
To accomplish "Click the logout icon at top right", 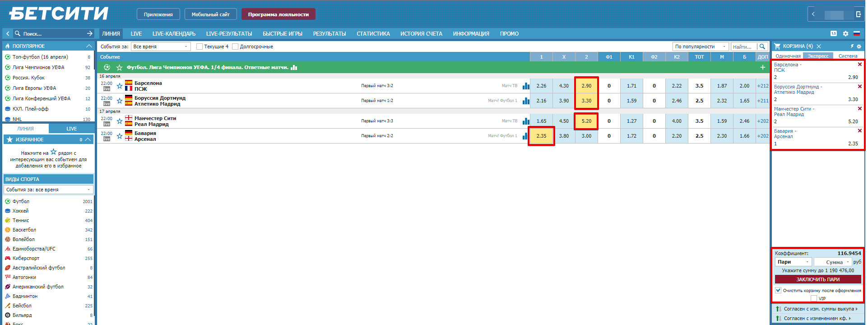I will [858, 14].
